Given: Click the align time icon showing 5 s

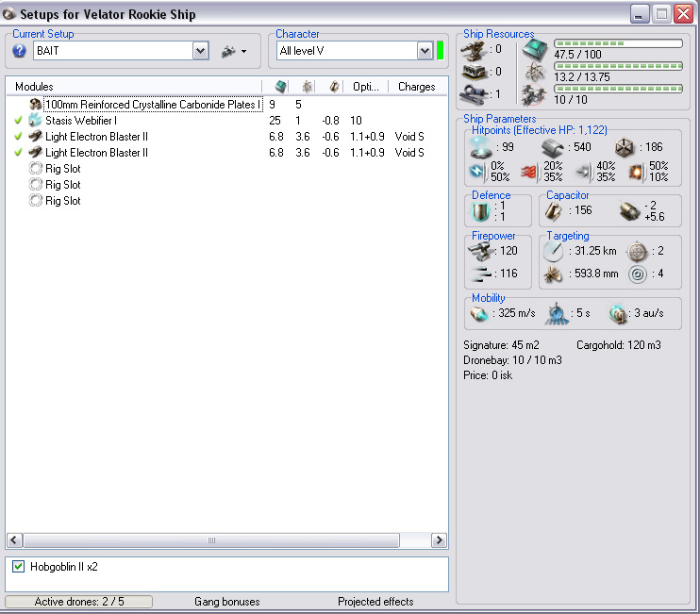Looking at the screenshot, I should coord(557,314).
